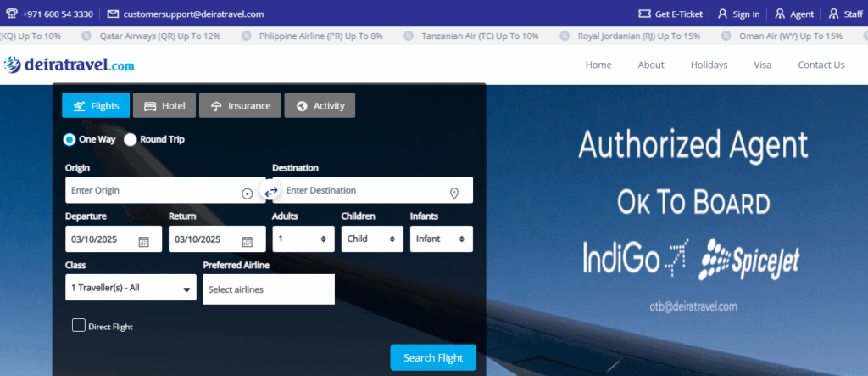The width and height of the screenshot is (868, 376).
Task: Click the SpiceJet airline logo
Action: [749, 259]
